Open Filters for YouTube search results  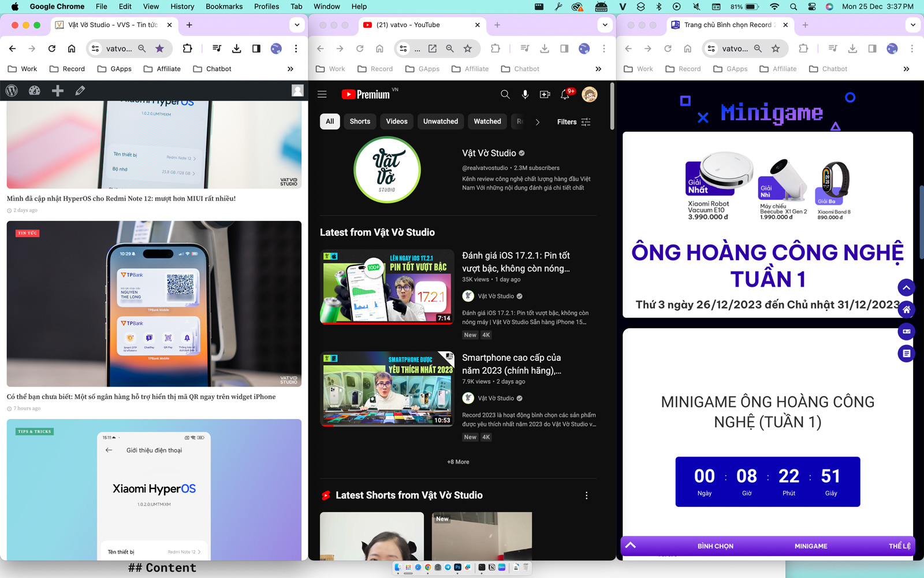click(573, 122)
